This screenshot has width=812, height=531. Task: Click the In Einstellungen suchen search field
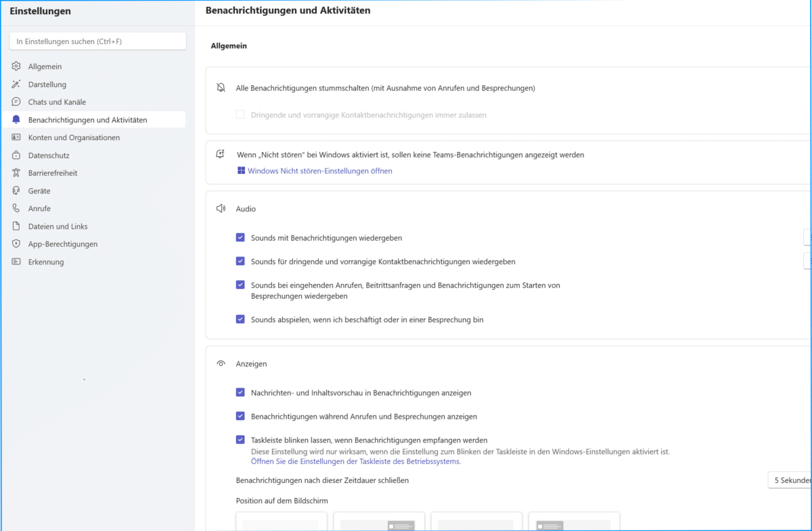click(97, 41)
